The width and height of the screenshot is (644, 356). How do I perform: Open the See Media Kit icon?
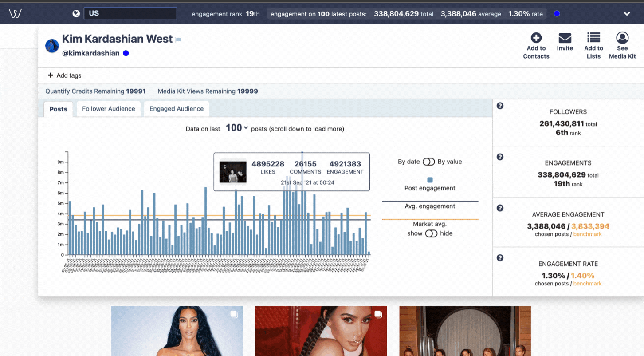tap(622, 38)
